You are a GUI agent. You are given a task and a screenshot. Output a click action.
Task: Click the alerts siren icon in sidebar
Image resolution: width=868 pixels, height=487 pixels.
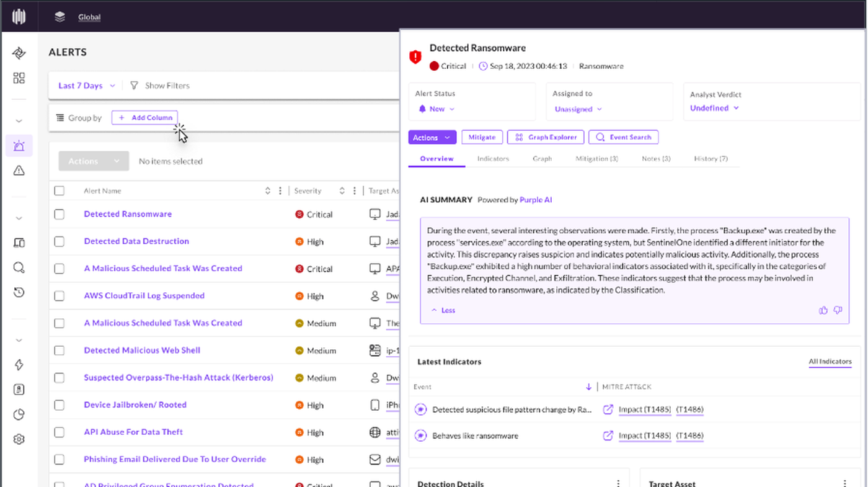19,146
